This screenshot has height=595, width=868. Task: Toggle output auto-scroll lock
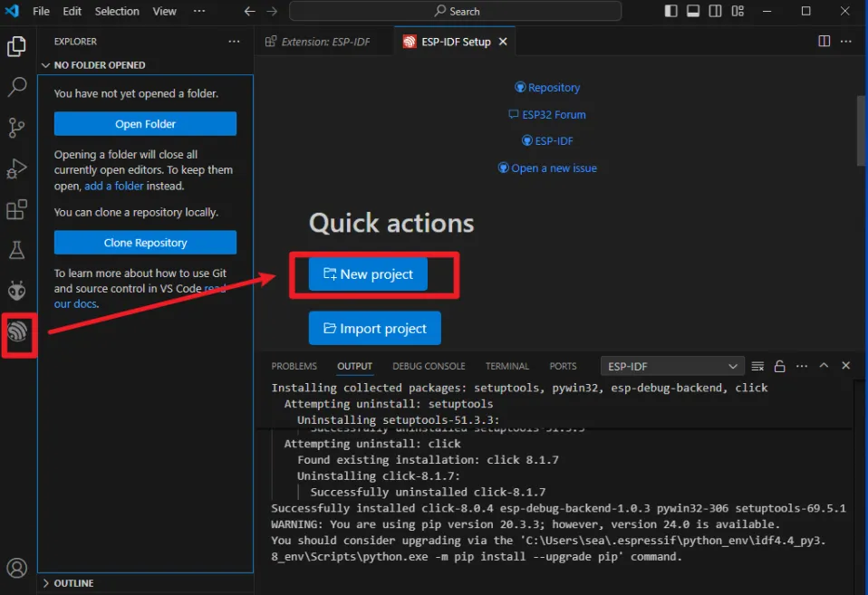coord(779,366)
